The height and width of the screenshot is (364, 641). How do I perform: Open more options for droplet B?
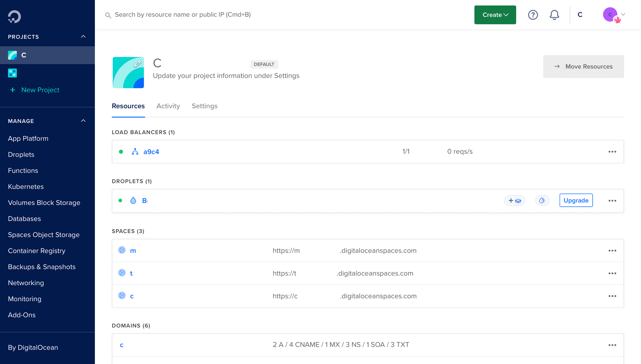click(x=612, y=201)
